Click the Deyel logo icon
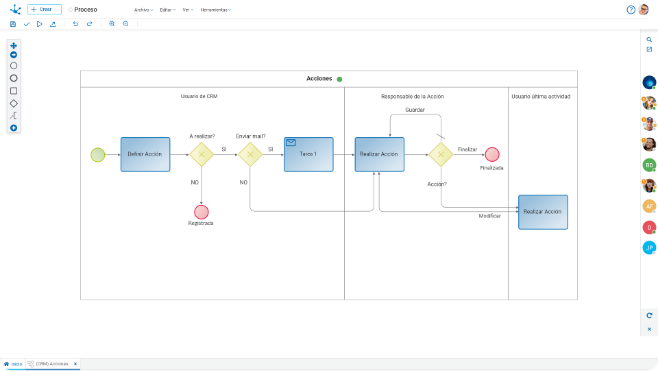Screen dimensions: 658x371 coord(16,9)
